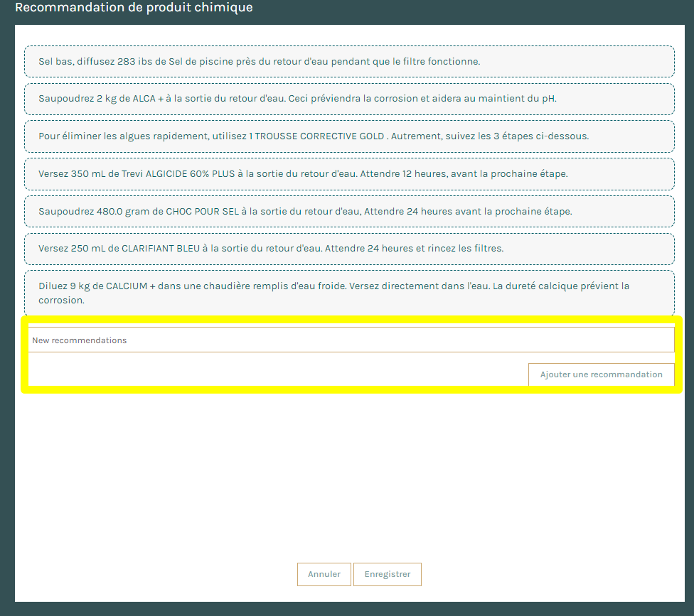Click Ajouter une recommandation button
694x616 pixels.
(x=601, y=374)
